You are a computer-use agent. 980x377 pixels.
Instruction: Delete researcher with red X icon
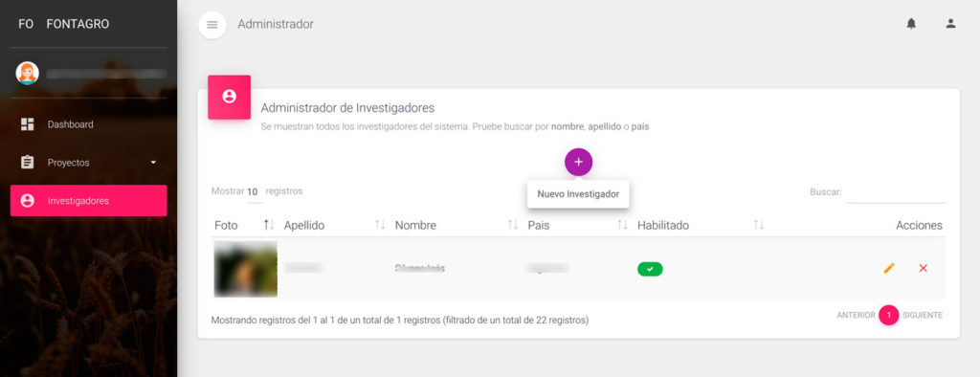924,268
